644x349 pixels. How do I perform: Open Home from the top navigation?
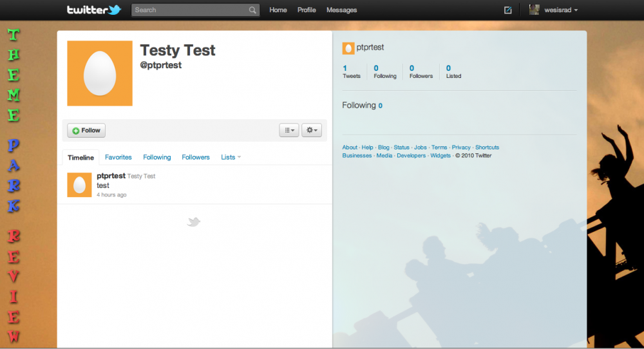coord(278,10)
